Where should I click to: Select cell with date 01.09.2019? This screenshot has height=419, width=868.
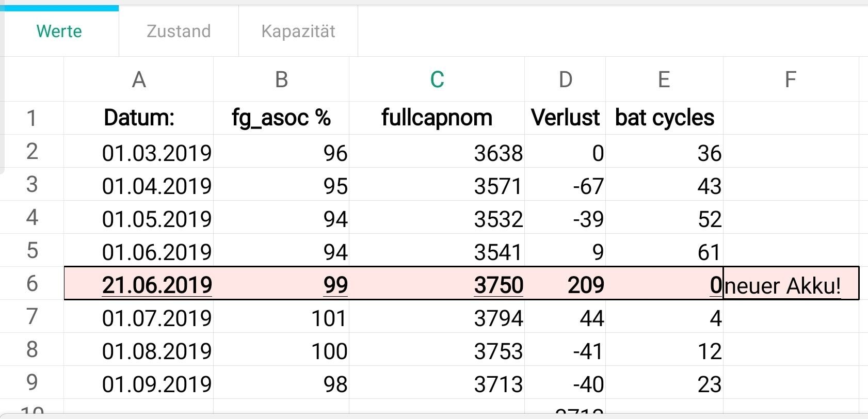[139, 382]
